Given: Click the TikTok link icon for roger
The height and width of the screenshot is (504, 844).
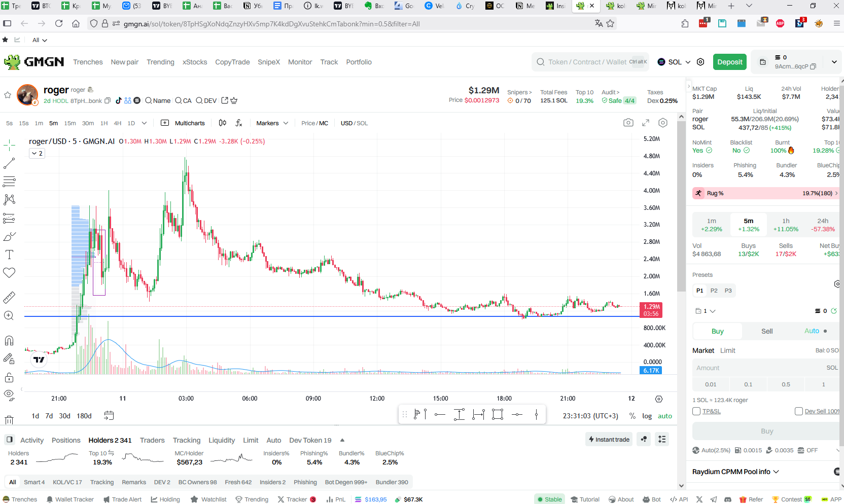Looking at the screenshot, I should tap(119, 100).
